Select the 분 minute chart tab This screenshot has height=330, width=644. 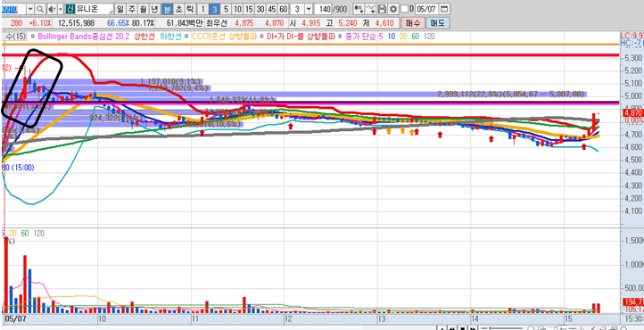point(167,9)
